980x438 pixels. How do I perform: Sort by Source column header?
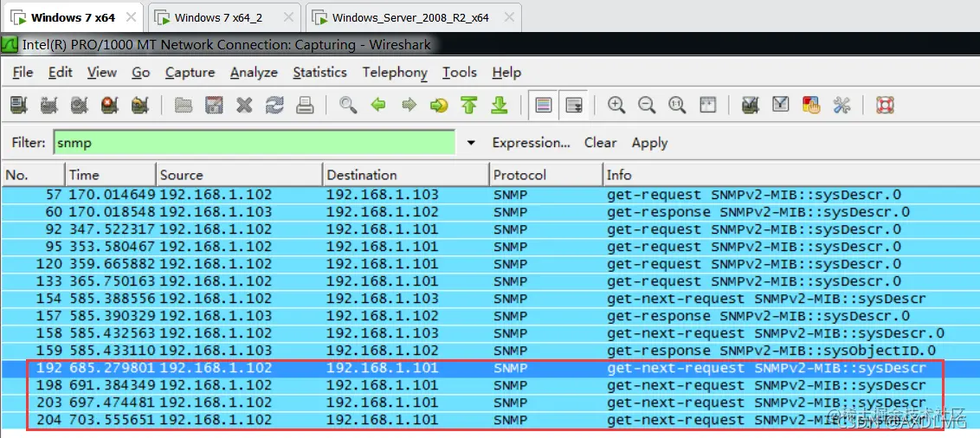(240, 175)
